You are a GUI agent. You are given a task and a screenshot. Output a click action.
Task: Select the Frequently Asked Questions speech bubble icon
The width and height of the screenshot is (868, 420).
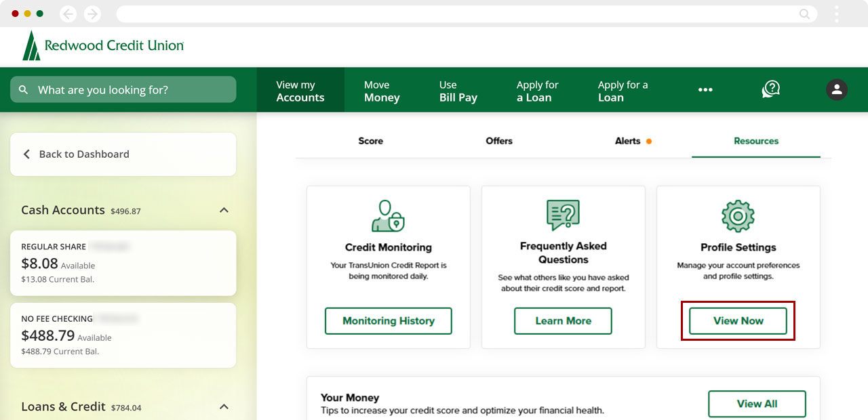(x=563, y=213)
